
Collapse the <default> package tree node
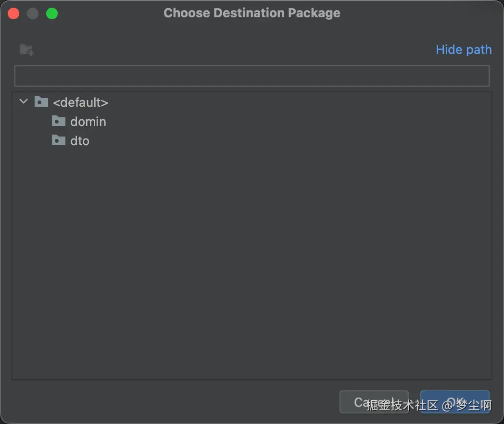tap(23, 102)
